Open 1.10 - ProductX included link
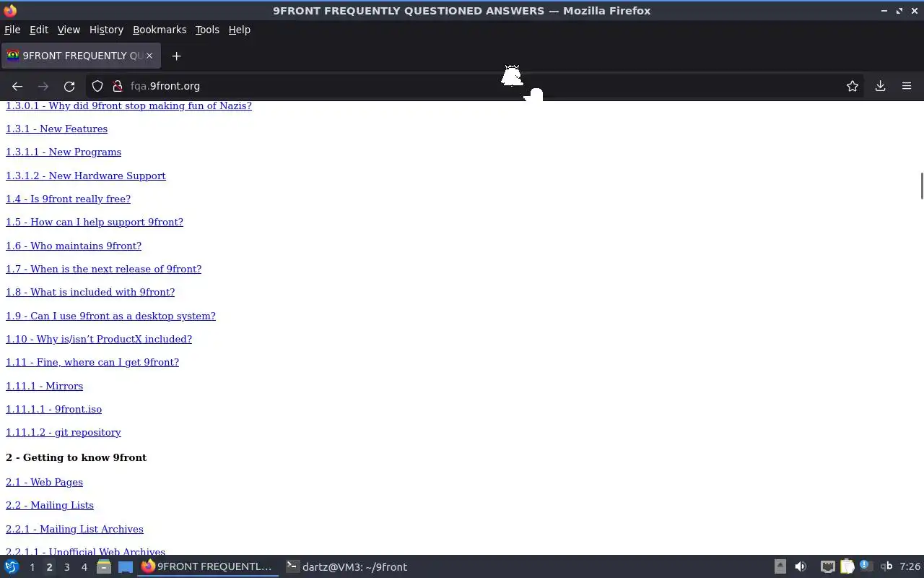This screenshot has width=924, height=578. (x=99, y=339)
